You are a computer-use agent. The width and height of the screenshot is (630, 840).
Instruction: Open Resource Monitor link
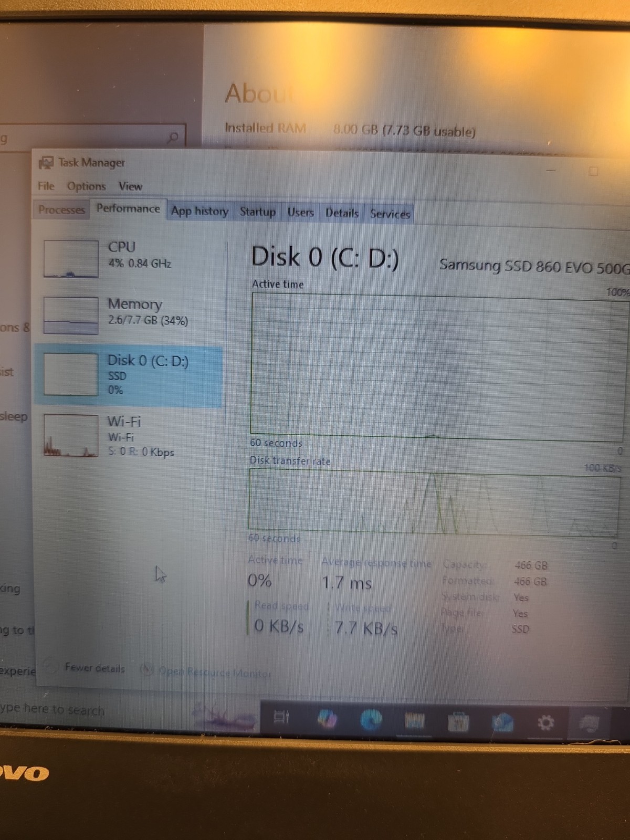(215, 672)
